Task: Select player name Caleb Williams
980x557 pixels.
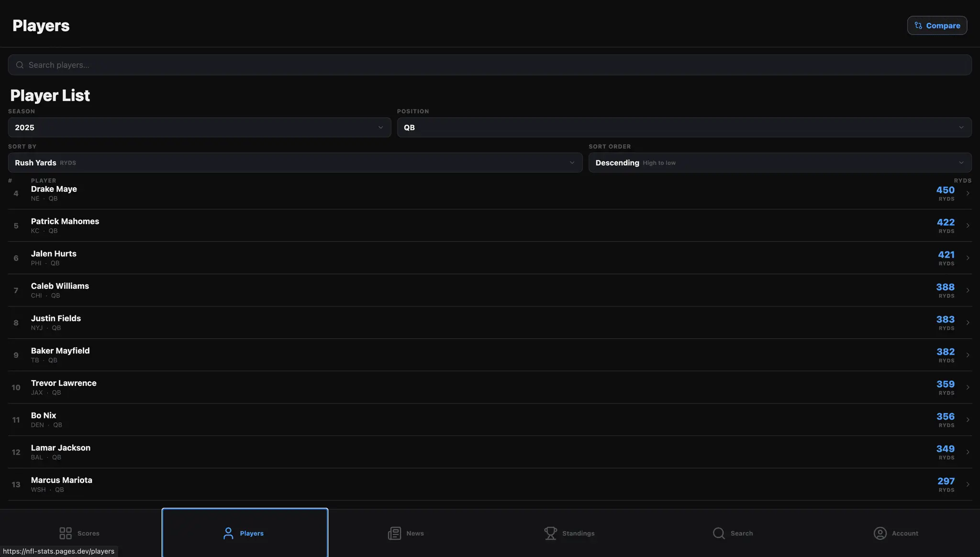Action: tap(60, 286)
